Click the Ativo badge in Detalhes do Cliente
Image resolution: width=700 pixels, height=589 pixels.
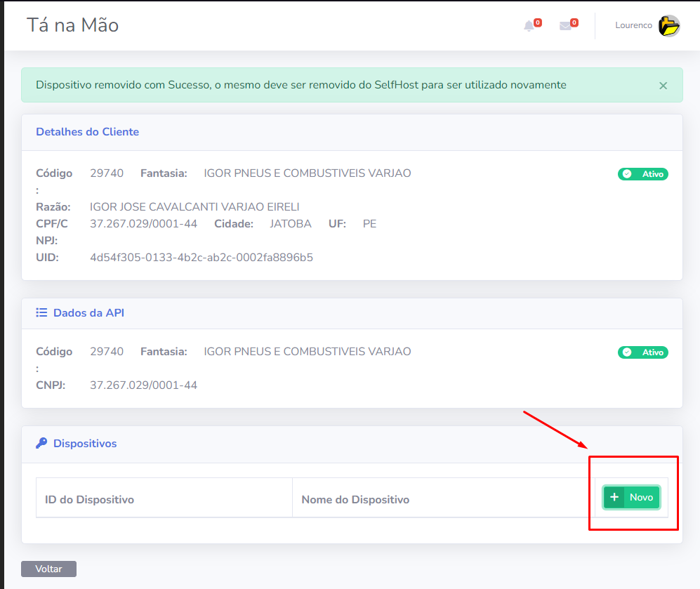point(642,174)
